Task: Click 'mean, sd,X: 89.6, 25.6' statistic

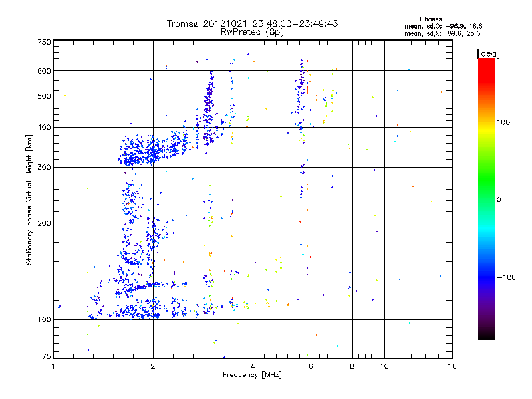Action: point(442,33)
